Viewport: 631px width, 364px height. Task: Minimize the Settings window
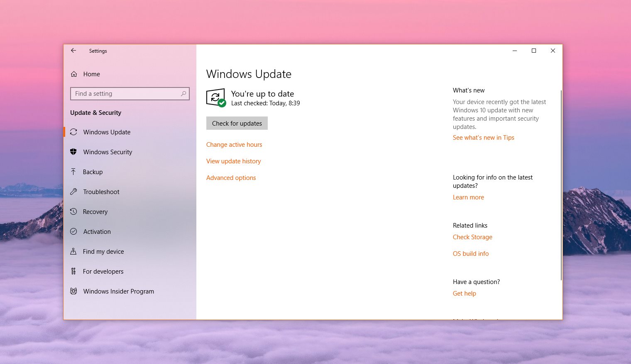click(515, 51)
